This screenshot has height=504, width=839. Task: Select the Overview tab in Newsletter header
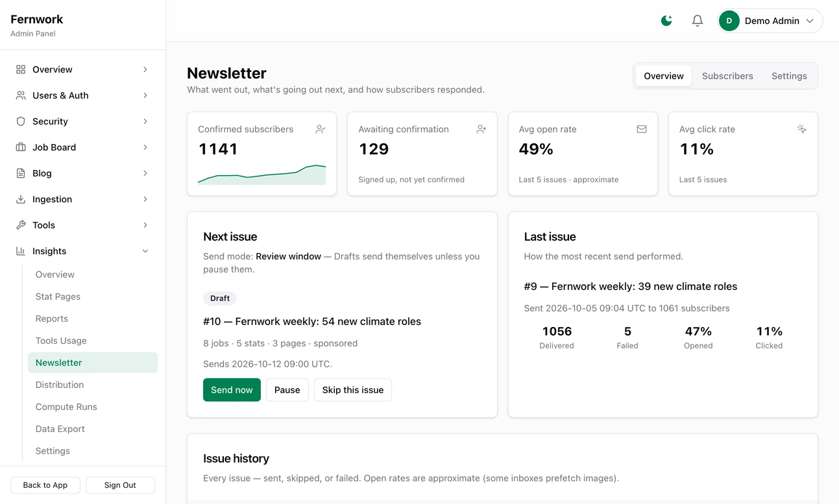pos(664,76)
